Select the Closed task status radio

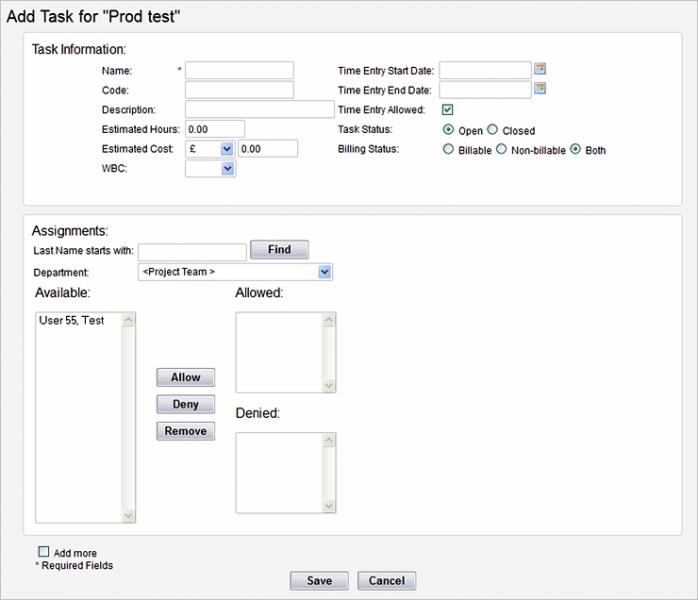click(492, 130)
